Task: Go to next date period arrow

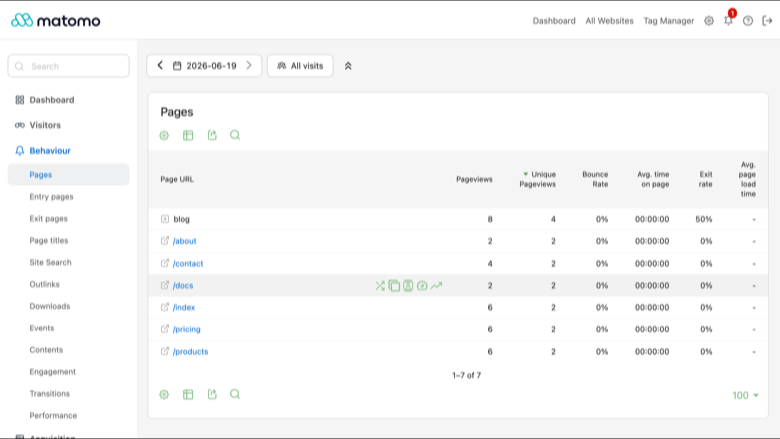Action: pyautogui.click(x=249, y=66)
